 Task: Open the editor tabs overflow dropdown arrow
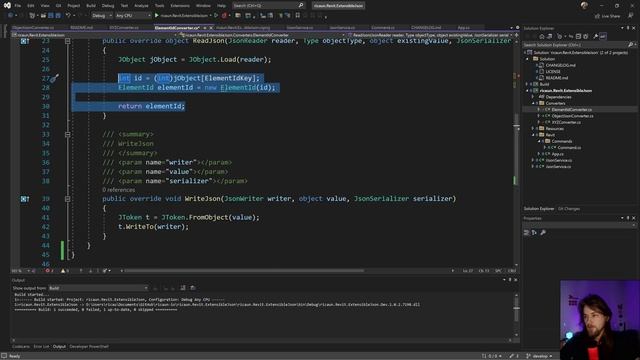(511, 28)
